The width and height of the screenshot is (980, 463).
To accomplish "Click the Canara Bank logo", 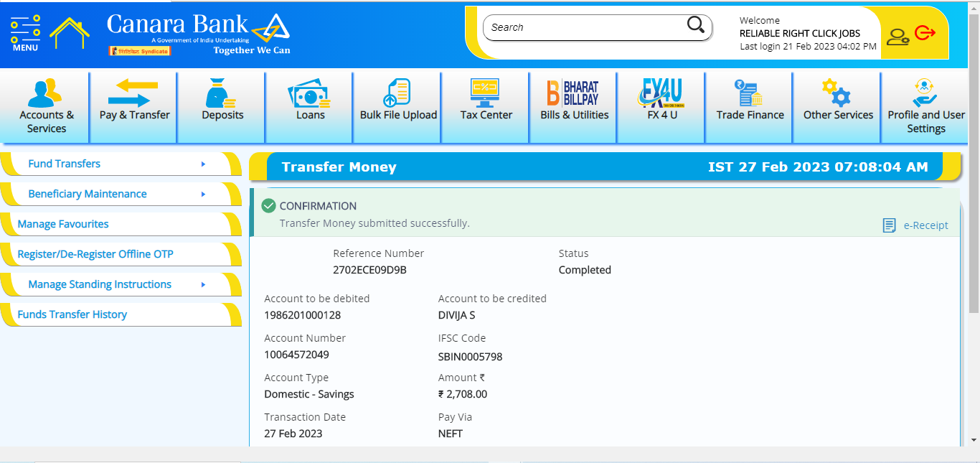I will tap(199, 34).
